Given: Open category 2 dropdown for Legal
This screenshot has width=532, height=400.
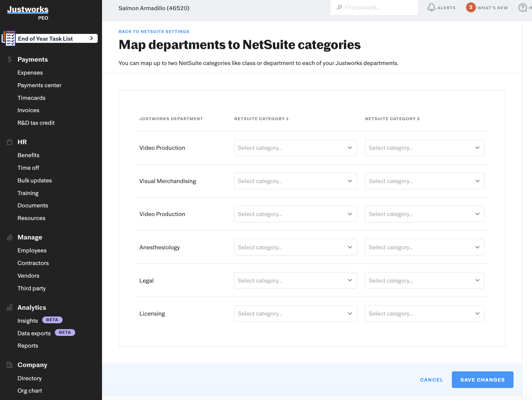Looking at the screenshot, I should pyautogui.click(x=424, y=280).
